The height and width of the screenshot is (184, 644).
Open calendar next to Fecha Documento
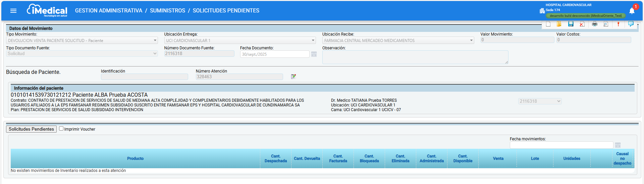pos(314,54)
